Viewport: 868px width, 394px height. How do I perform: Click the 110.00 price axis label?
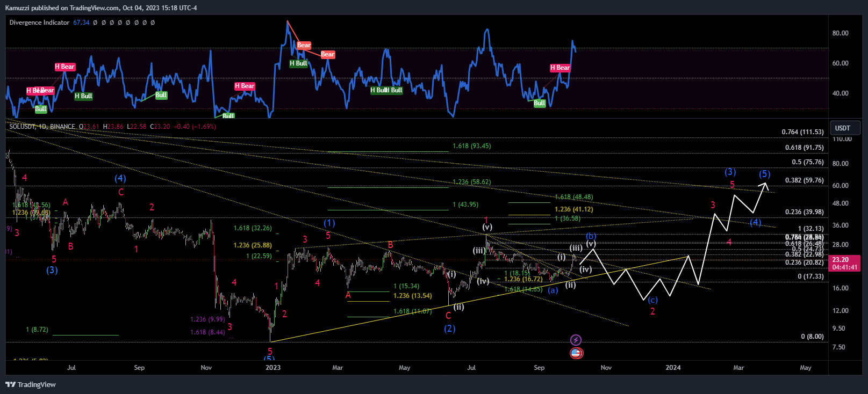click(x=842, y=139)
